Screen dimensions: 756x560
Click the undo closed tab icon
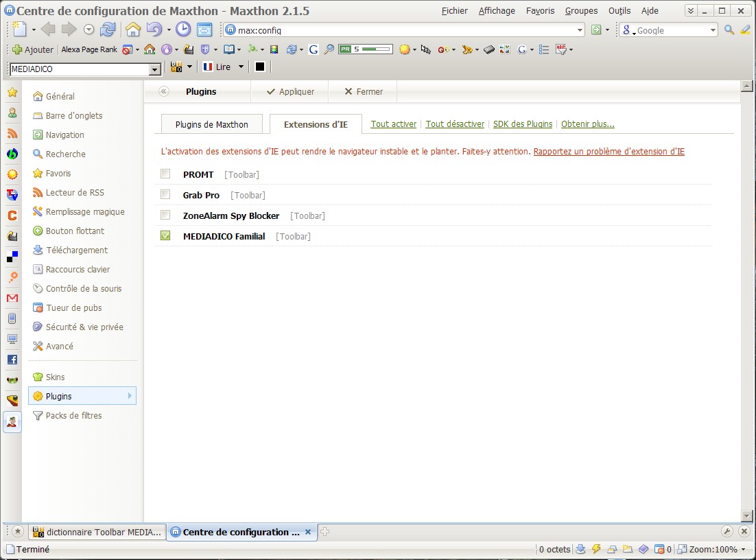(154, 30)
